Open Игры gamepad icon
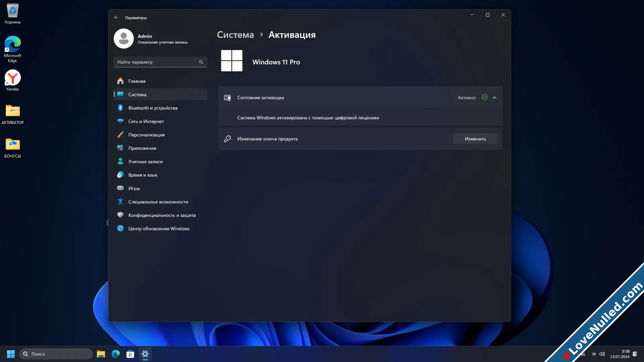 120,188
